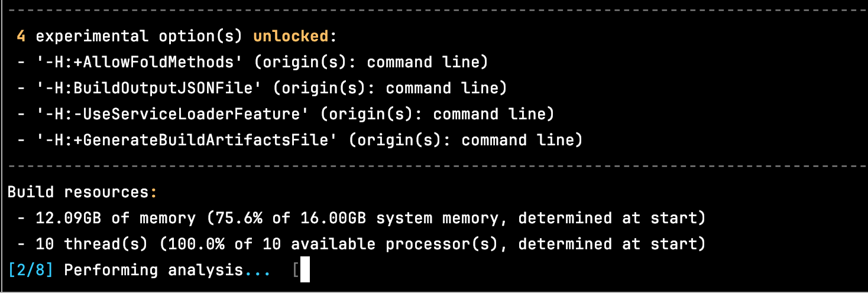This screenshot has height=293, width=868.
Task: Click the white terminal cursor block
Action: pos(305,271)
